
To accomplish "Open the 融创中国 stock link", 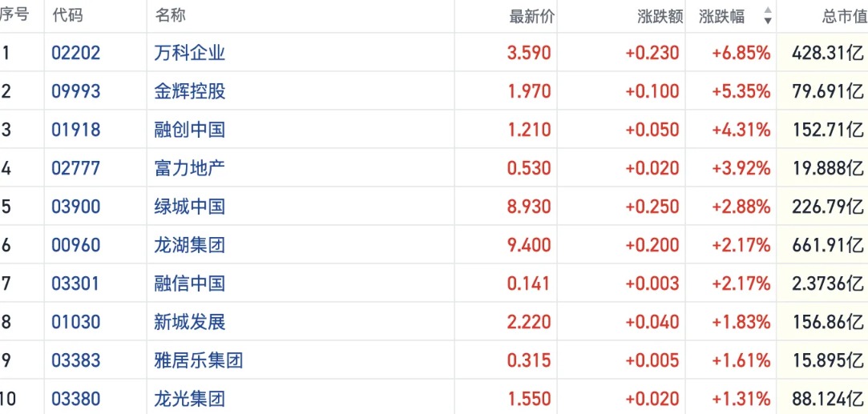I will pos(190,130).
